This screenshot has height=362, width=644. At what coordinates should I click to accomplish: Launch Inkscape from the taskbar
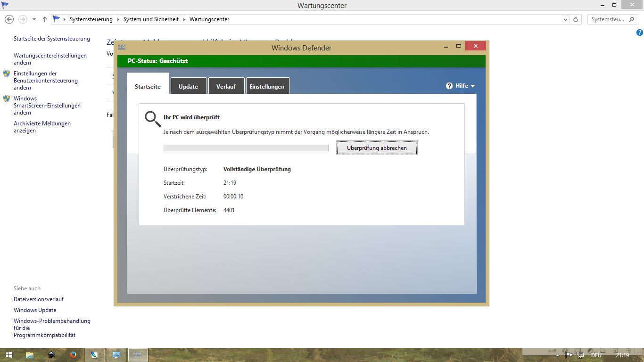click(51, 355)
